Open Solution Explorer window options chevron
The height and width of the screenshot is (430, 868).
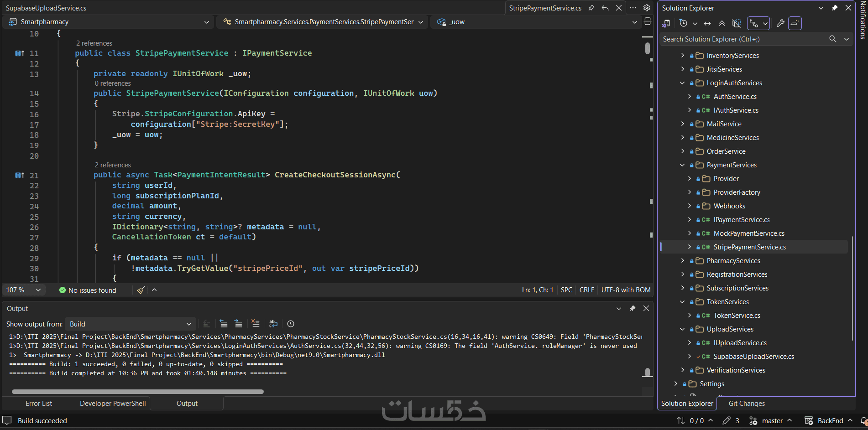(x=821, y=8)
